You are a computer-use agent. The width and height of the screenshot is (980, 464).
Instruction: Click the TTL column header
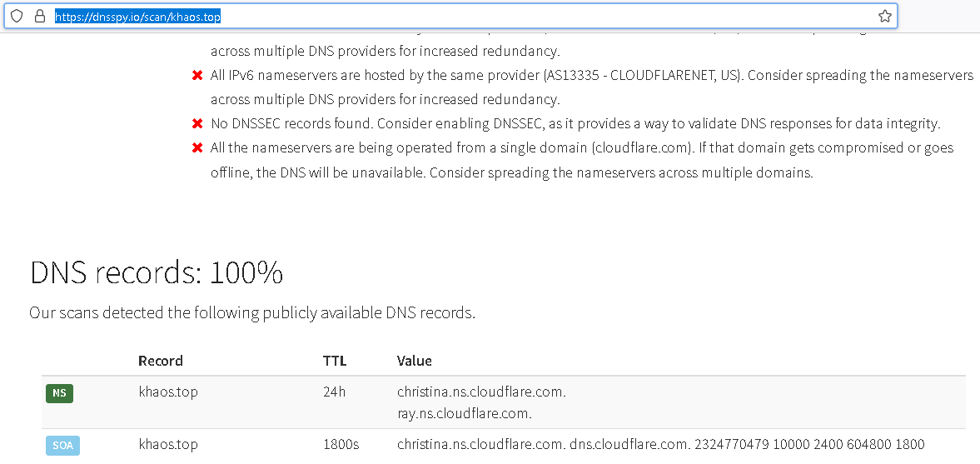[x=335, y=361]
